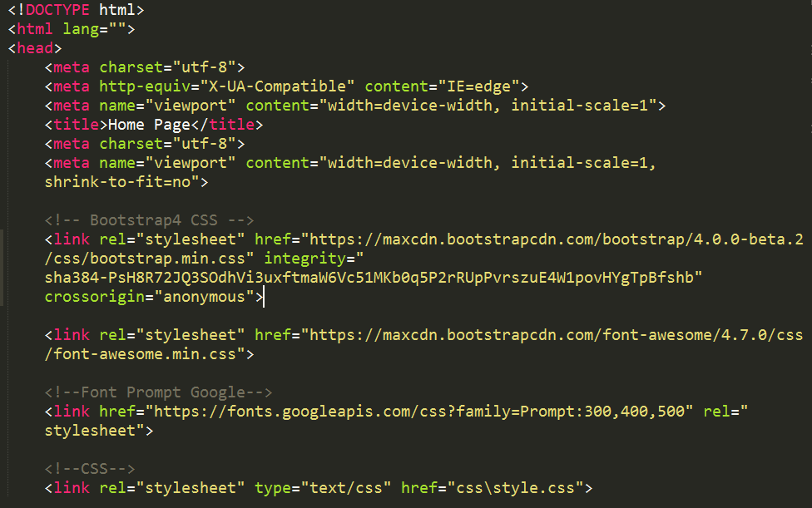Click "/font-awesome.min.css" text

[x=140, y=354]
